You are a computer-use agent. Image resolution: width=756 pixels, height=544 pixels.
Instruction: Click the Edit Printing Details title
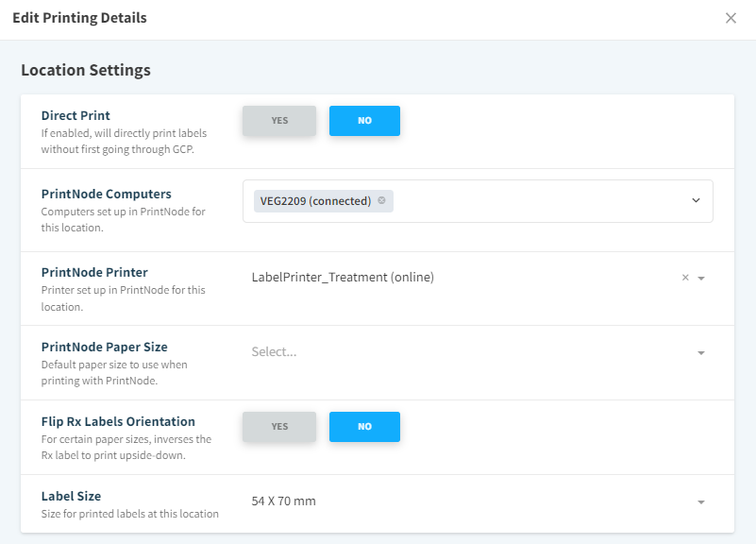coord(79,18)
